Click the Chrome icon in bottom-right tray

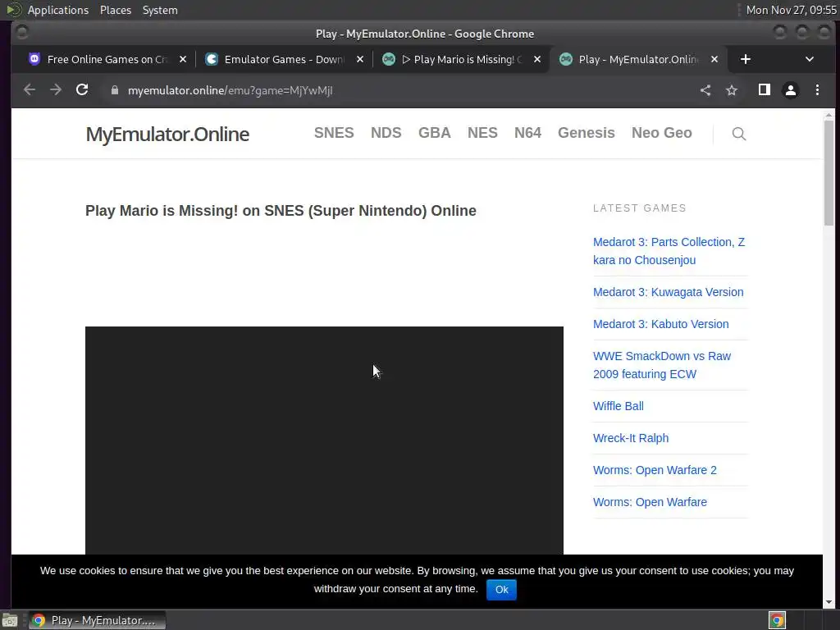click(x=778, y=620)
